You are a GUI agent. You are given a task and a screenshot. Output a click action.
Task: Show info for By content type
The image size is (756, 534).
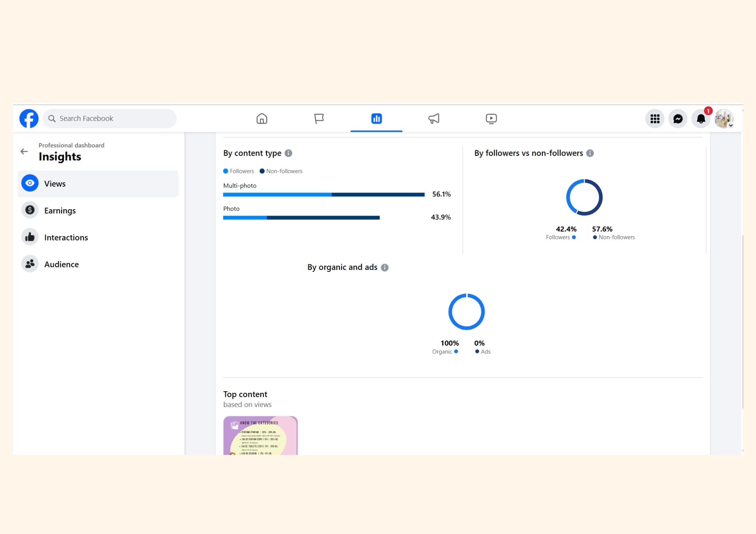pyautogui.click(x=288, y=153)
